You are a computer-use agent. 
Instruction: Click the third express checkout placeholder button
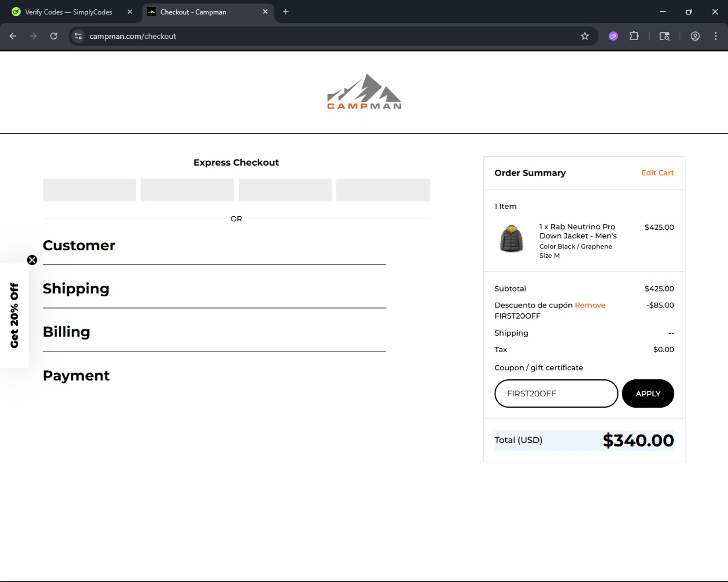click(x=285, y=190)
